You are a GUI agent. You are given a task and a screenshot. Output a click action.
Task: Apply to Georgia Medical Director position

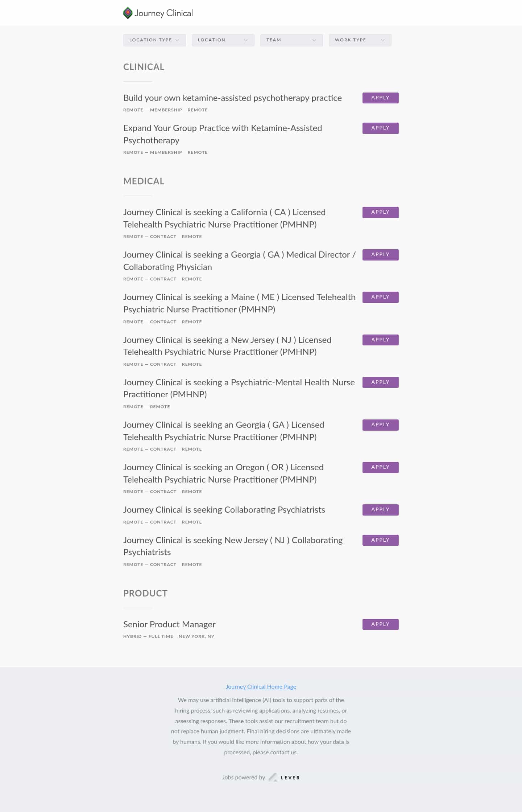pos(380,255)
